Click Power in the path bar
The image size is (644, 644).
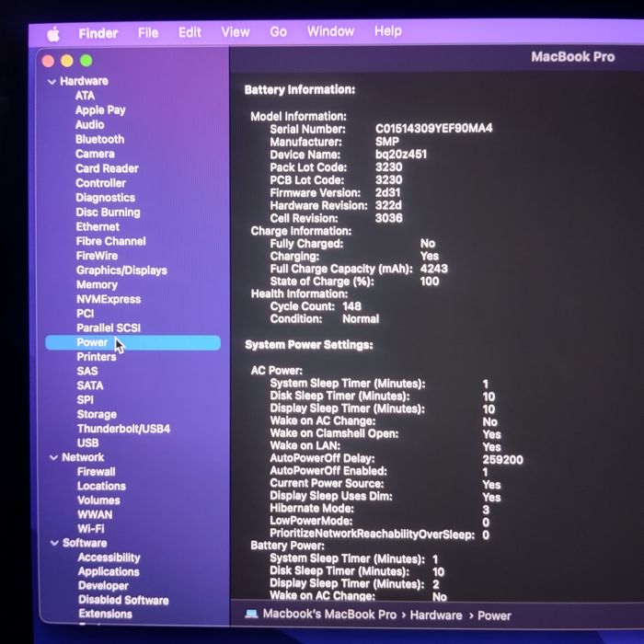pos(495,615)
